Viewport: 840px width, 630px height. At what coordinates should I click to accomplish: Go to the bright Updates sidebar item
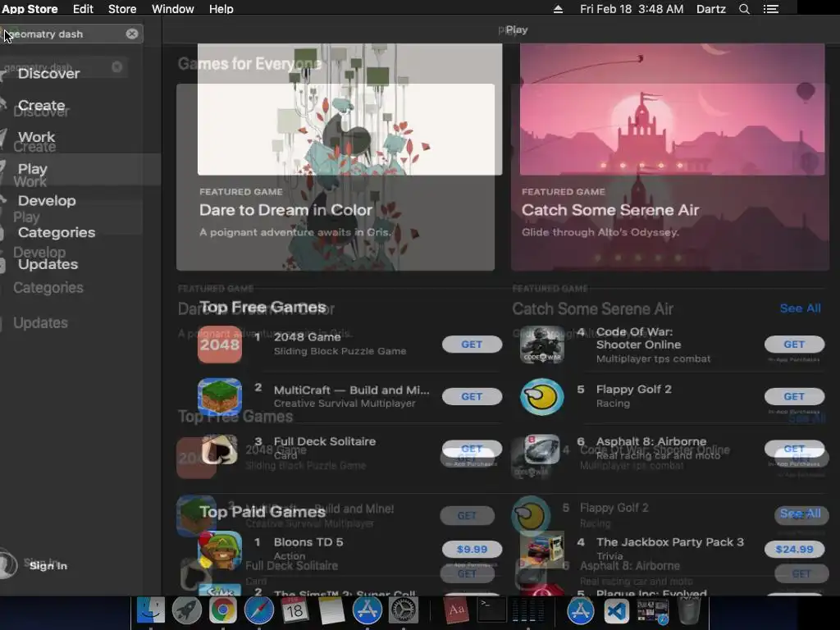[x=48, y=264]
